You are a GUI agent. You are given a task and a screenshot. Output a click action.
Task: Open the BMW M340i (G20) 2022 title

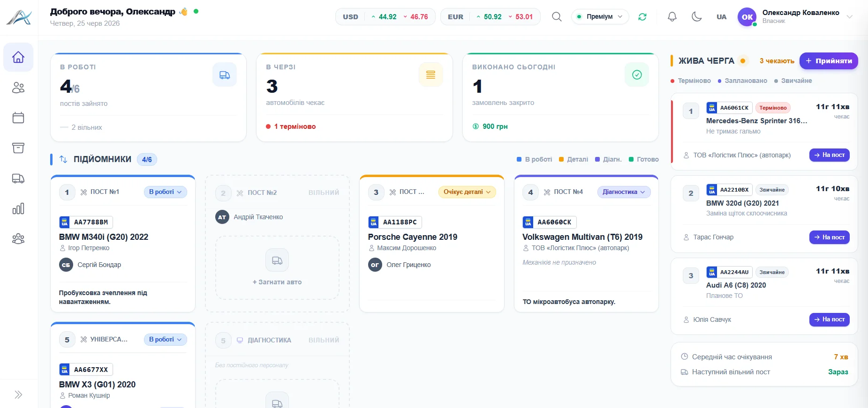[x=104, y=237]
